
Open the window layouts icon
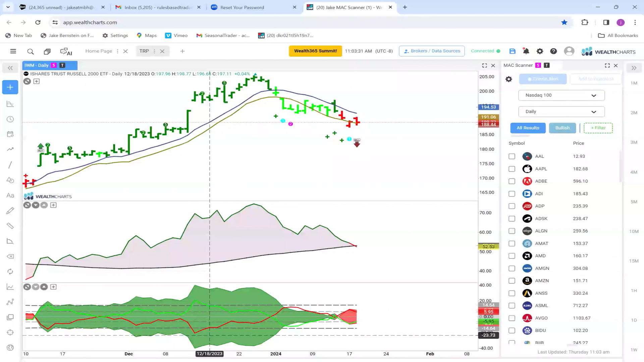pos(47,51)
